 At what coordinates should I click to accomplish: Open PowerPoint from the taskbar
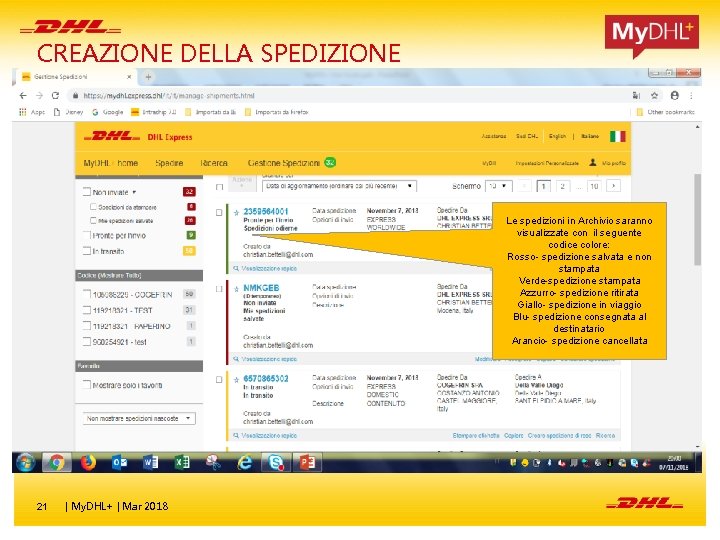click(307, 462)
